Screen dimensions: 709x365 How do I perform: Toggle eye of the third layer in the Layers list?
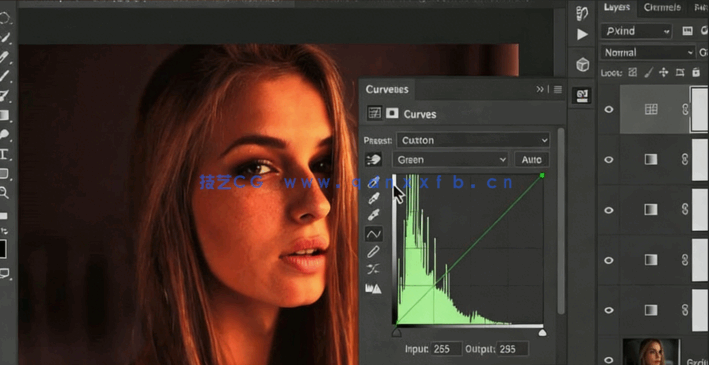(x=609, y=210)
